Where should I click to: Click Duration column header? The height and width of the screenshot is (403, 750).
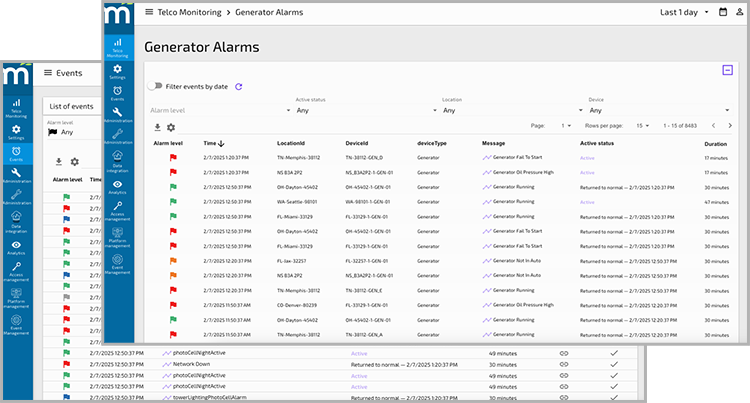[716, 143]
